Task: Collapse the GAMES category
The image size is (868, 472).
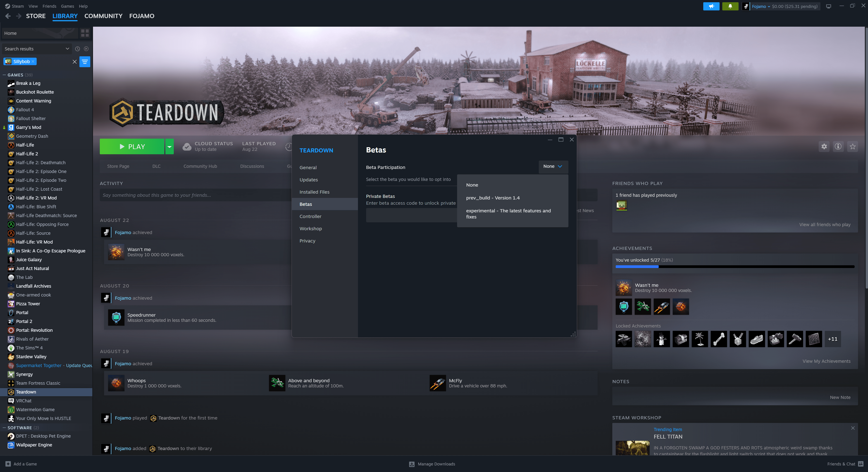Action: 4,75
